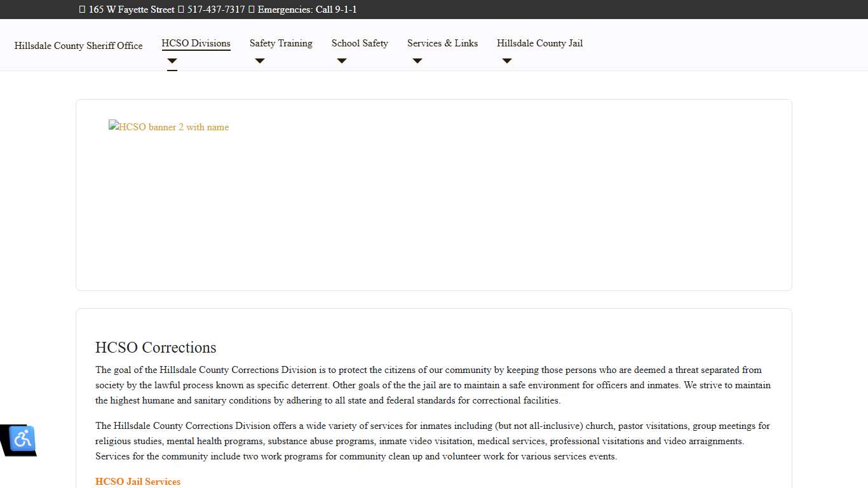Image resolution: width=868 pixels, height=488 pixels.
Task: Click the HCSO banner 2 with name image
Action: (x=169, y=127)
